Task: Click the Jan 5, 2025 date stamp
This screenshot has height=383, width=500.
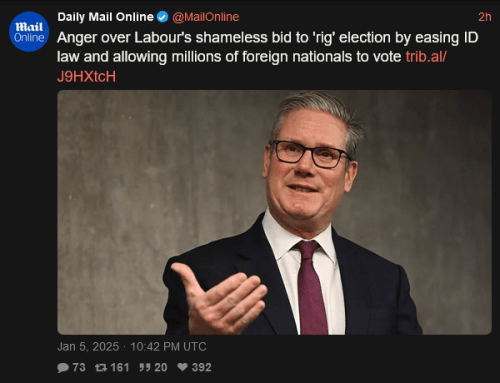Action: [x=88, y=347]
